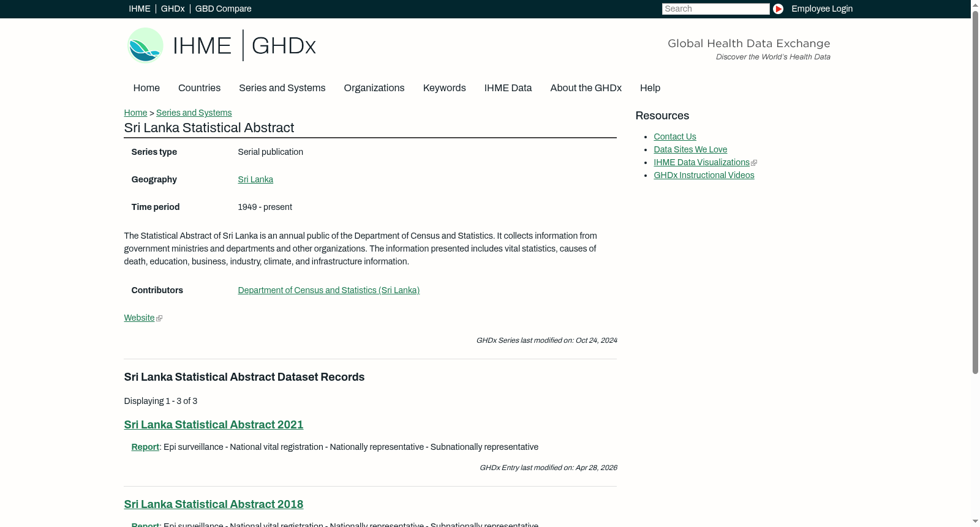
Task: Open GHDx Instructional Videos link
Action: [x=704, y=175]
